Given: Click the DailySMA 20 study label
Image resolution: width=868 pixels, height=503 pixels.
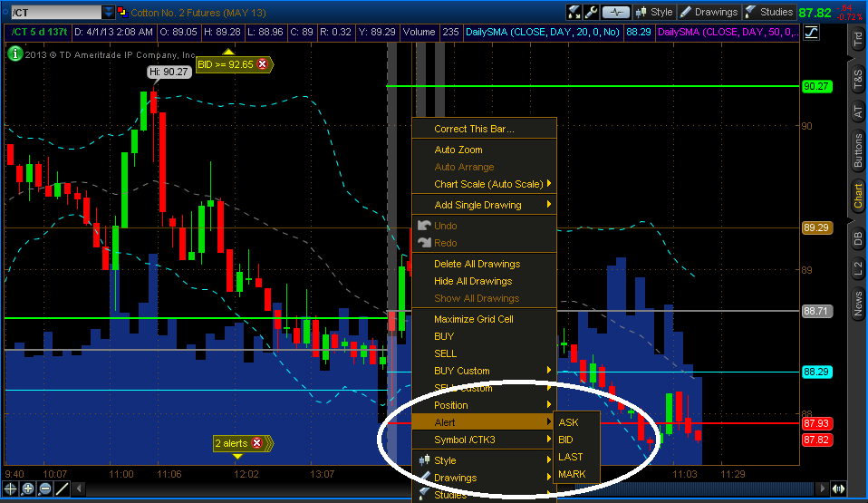Looking at the screenshot, I should point(543,32).
